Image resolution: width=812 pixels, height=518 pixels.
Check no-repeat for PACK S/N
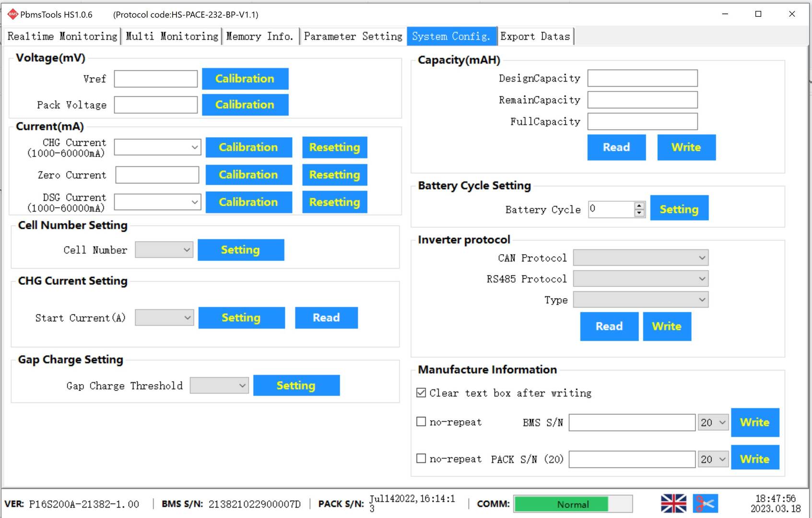(421, 459)
